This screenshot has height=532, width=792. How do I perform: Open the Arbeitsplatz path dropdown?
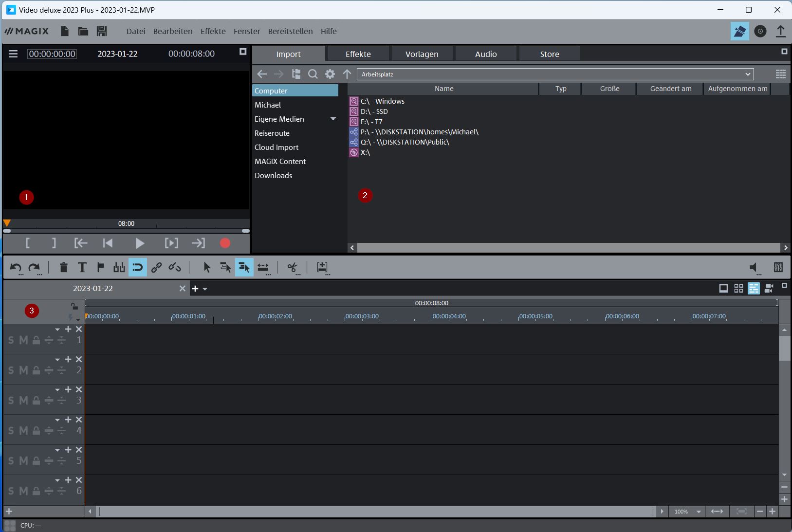click(x=747, y=74)
